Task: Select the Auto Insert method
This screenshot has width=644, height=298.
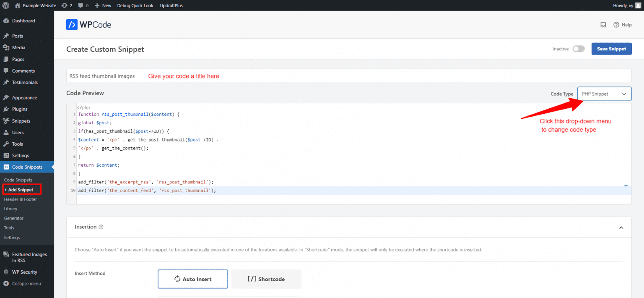Action: [x=192, y=279]
